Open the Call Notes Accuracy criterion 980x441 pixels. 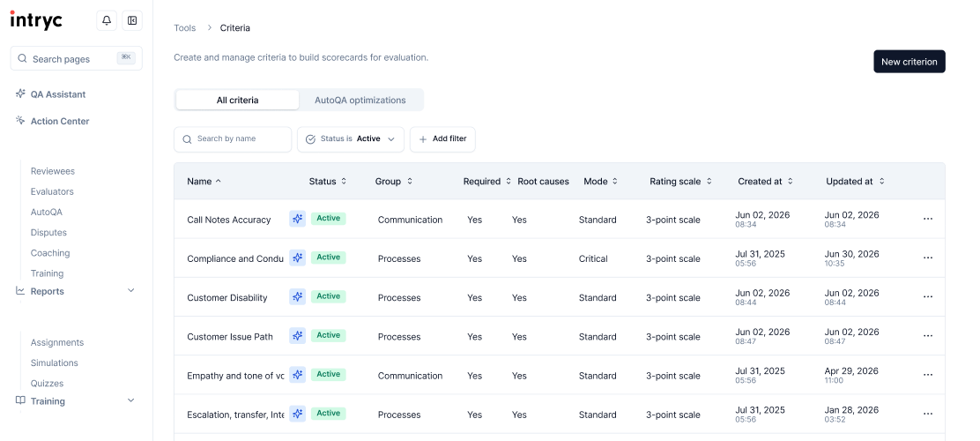pyautogui.click(x=229, y=220)
